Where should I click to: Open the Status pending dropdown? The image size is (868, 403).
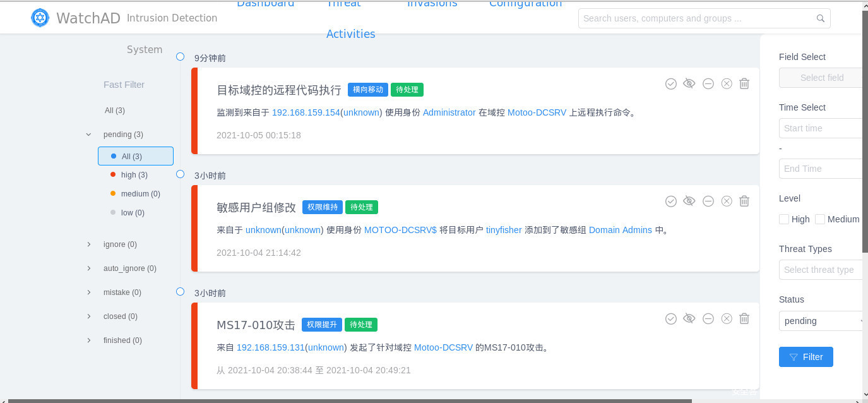click(822, 321)
